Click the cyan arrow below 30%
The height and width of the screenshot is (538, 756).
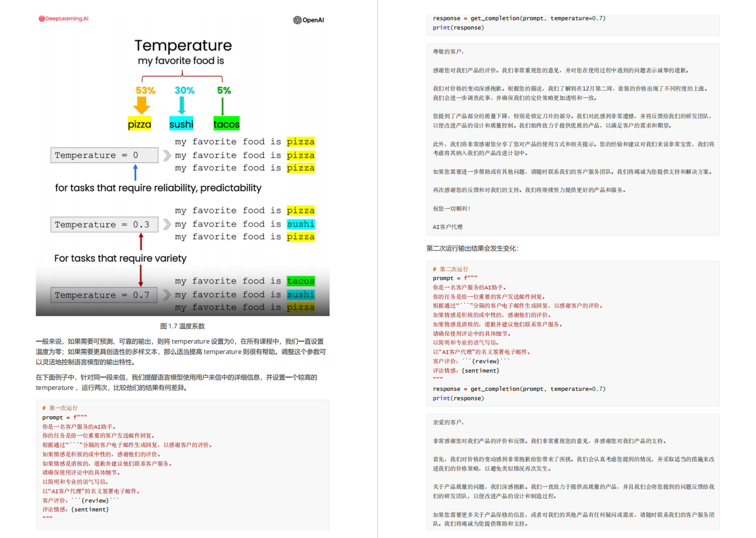[182, 105]
